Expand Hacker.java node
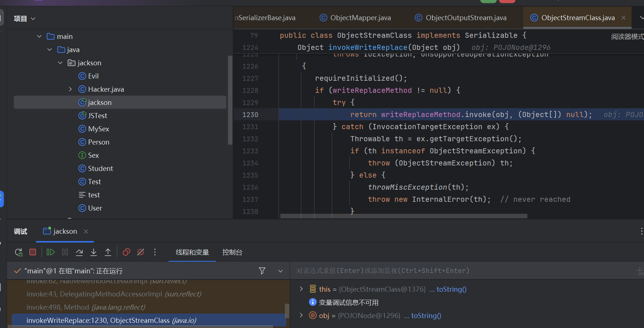644x328 pixels. click(x=70, y=89)
